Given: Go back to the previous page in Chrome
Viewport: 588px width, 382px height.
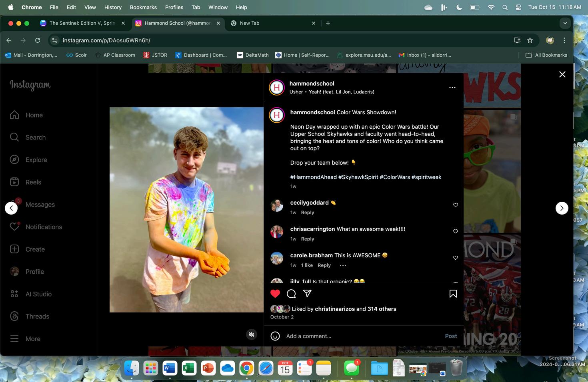Looking at the screenshot, I should 9,40.
